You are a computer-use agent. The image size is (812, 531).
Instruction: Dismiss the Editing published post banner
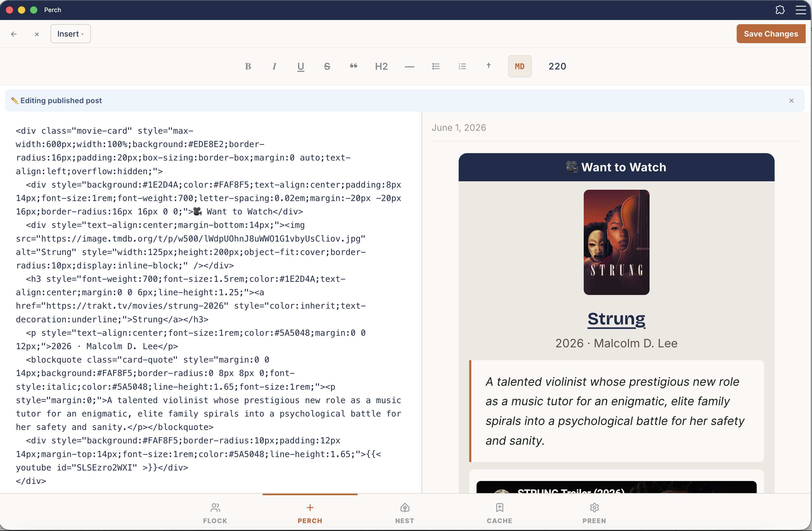(x=791, y=101)
